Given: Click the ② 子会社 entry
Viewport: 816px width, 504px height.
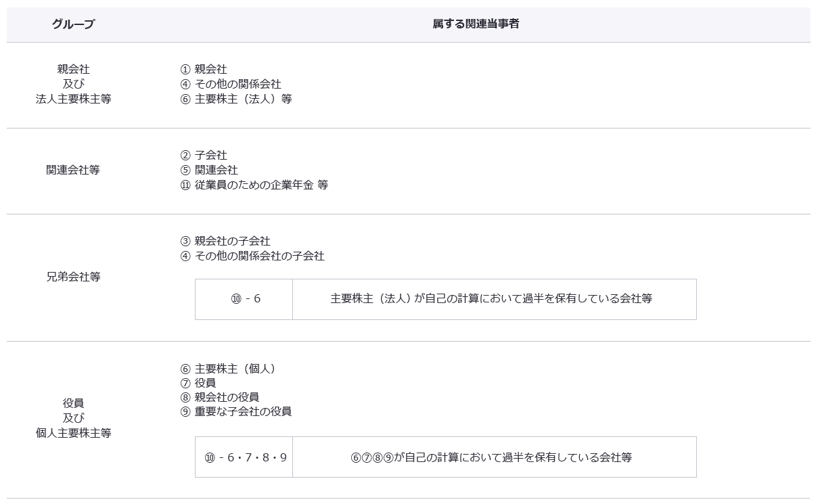Looking at the screenshot, I should pyautogui.click(x=204, y=156).
